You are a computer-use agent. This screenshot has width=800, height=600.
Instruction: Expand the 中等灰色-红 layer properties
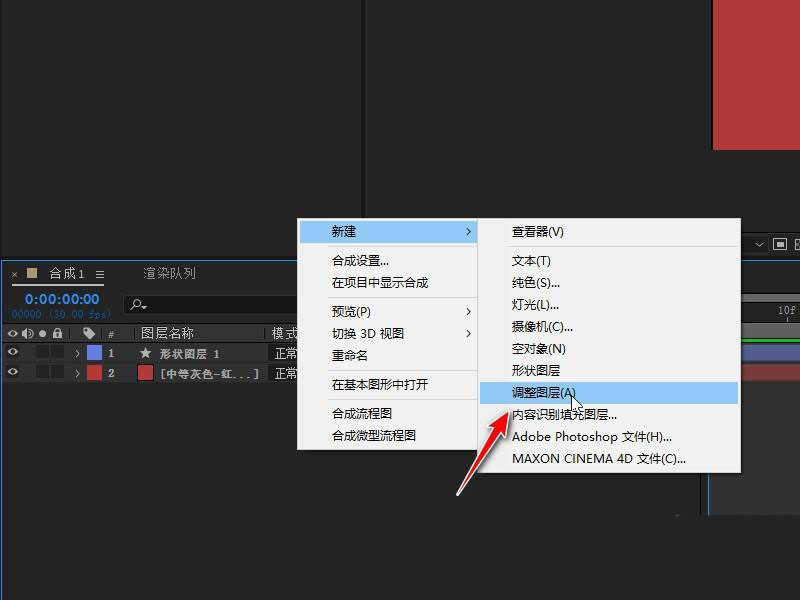tap(78, 372)
